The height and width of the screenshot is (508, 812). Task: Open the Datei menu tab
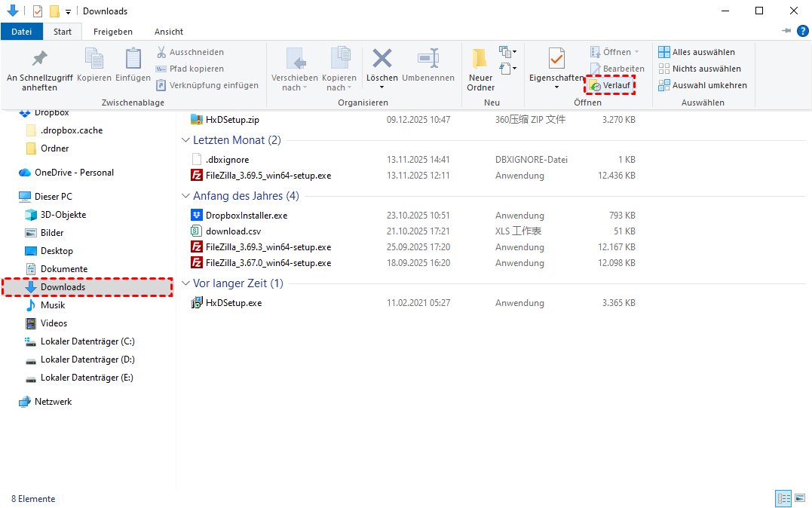[22, 32]
